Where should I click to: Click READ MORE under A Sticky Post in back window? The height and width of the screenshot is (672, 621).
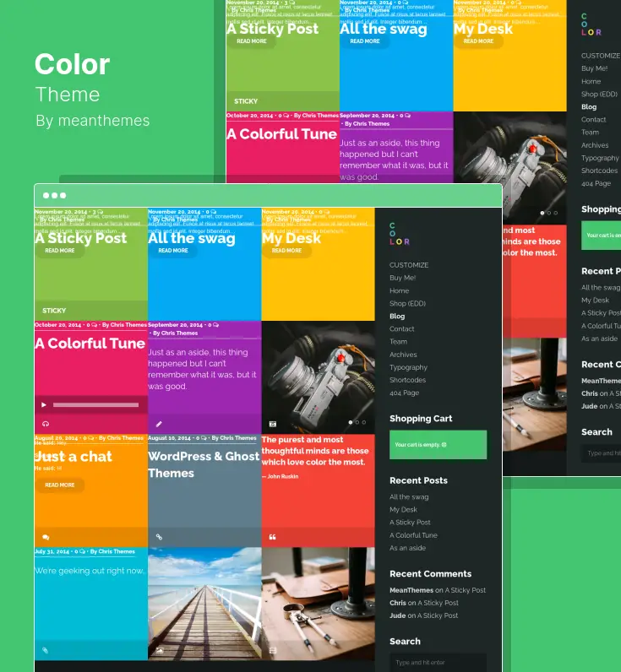251,41
